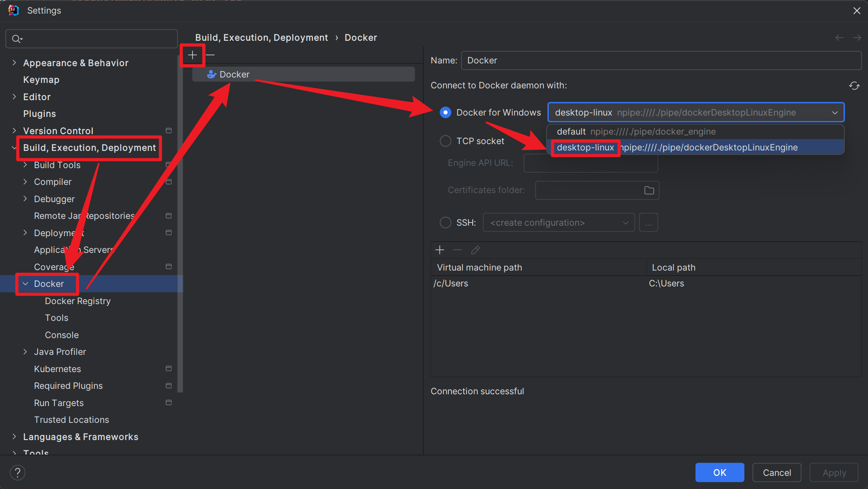Click the remove path mapping minus icon
Image resolution: width=868 pixels, height=489 pixels.
457,250
